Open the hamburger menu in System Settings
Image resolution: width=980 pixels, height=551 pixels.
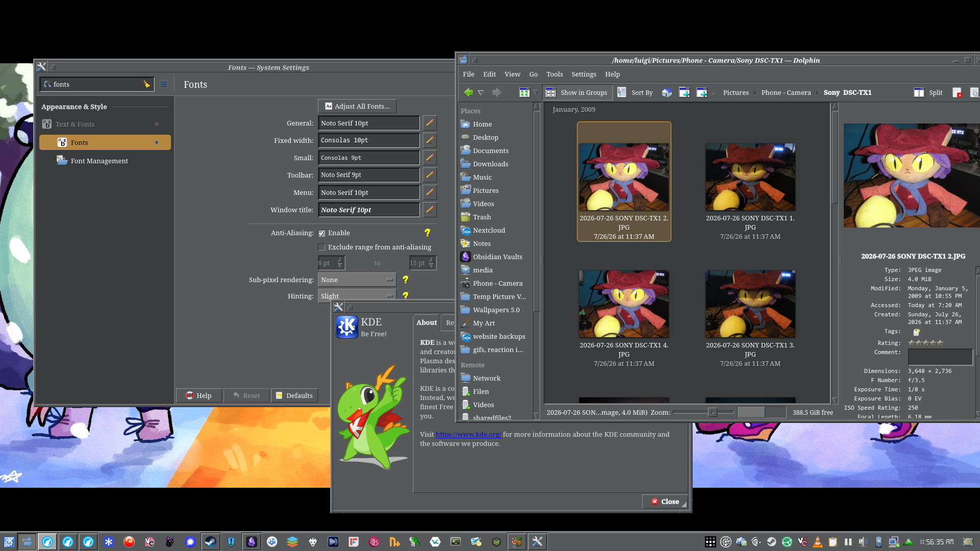tap(164, 84)
